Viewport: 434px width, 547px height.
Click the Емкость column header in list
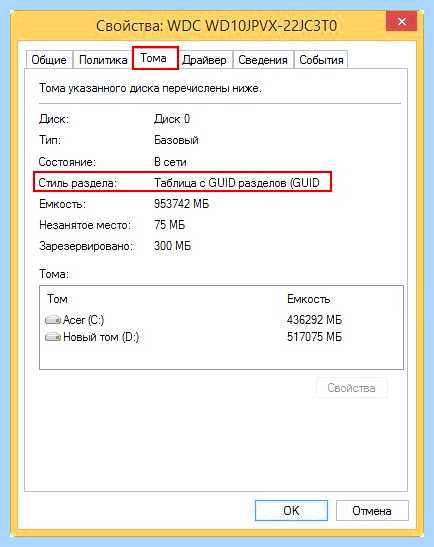tap(308, 299)
